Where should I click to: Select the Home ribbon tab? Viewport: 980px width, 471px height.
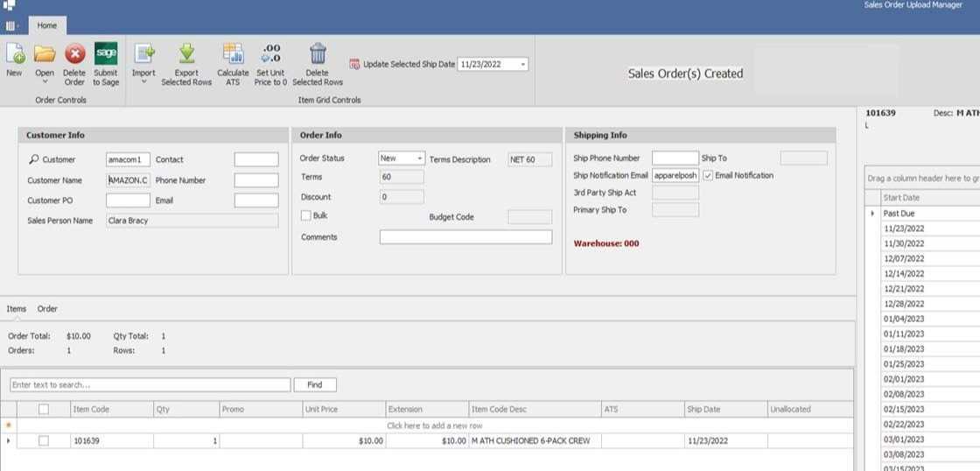coord(47,25)
